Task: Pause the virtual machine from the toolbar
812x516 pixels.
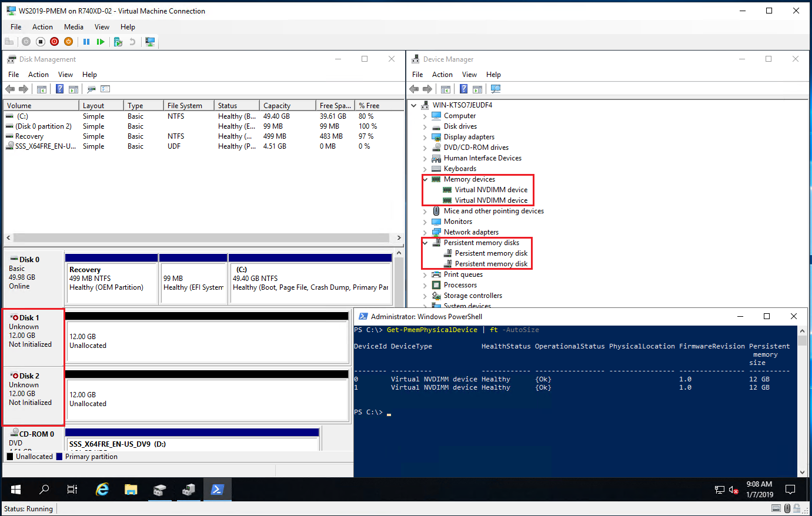Action: tap(86, 42)
